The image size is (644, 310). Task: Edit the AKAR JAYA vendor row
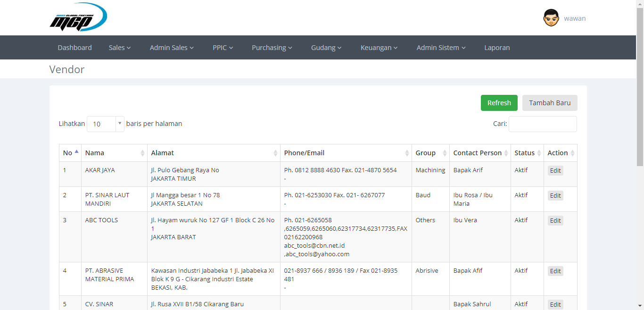coord(555,171)
